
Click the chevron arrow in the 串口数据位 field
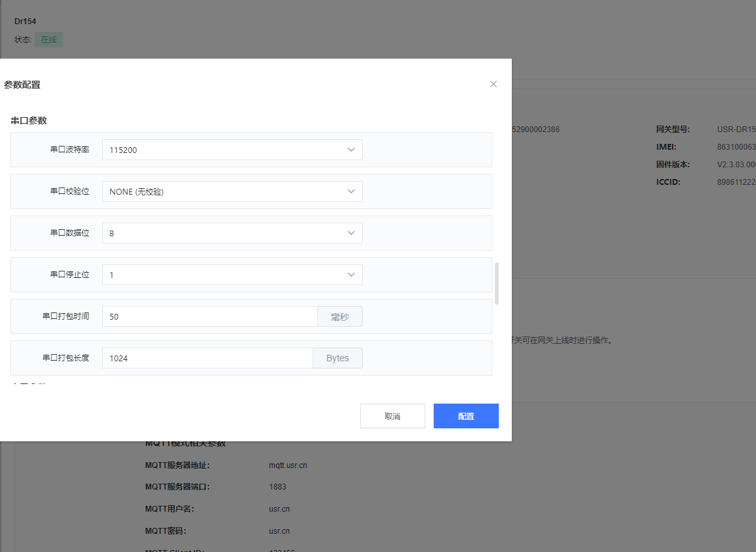point(351,233)
